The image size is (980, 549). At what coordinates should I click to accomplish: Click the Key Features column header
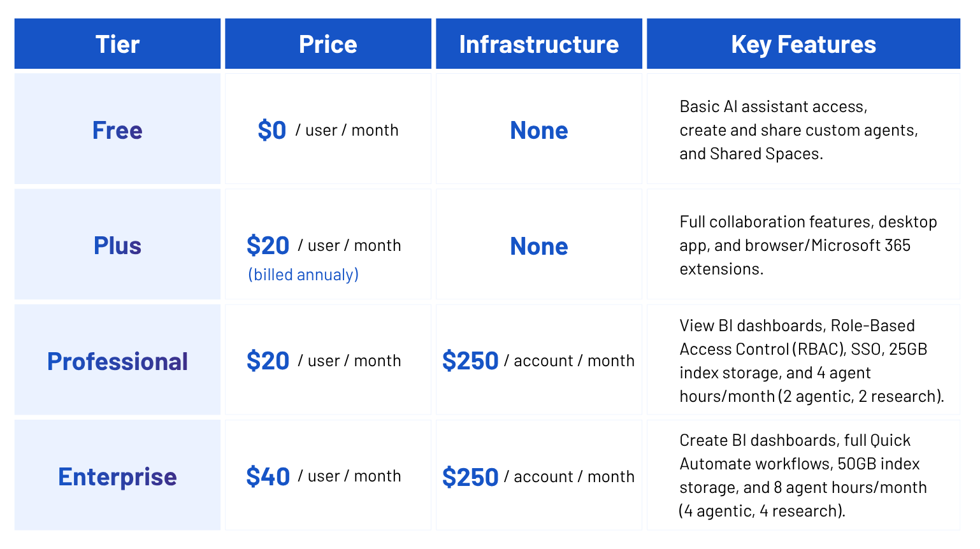(x=803, y=44)
